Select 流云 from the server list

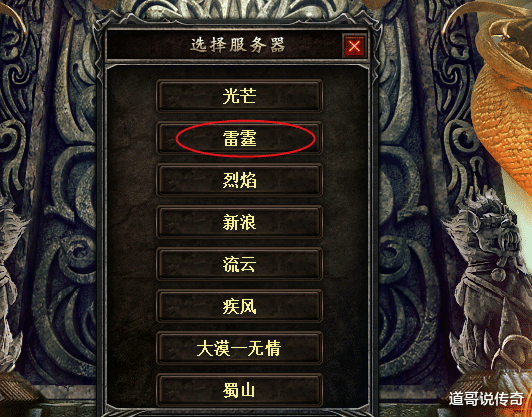239,264
